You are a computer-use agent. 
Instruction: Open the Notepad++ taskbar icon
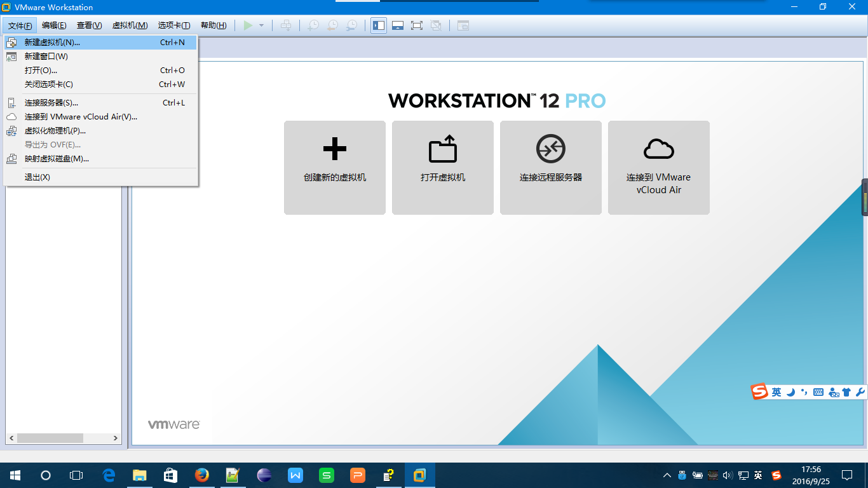(233, 475)
